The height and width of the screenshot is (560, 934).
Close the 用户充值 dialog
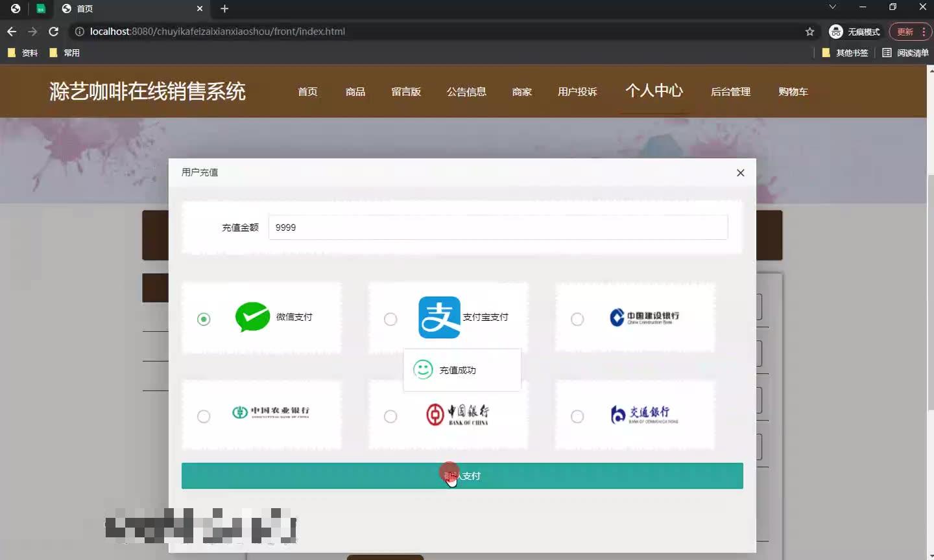(740, 172)
